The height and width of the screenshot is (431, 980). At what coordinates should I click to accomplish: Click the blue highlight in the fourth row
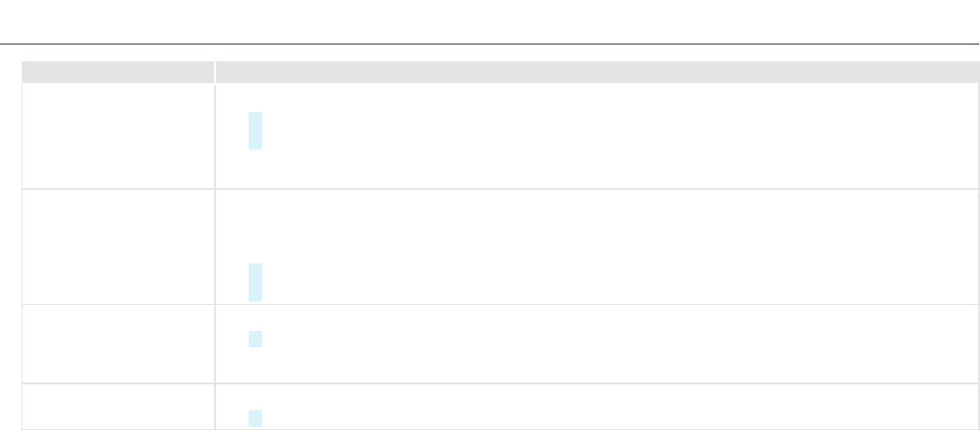[x=255, y=418]
